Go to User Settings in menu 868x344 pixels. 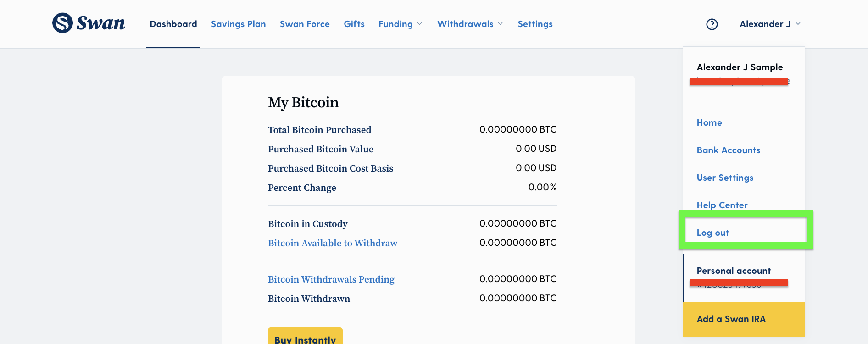click(x=725, y=178)
